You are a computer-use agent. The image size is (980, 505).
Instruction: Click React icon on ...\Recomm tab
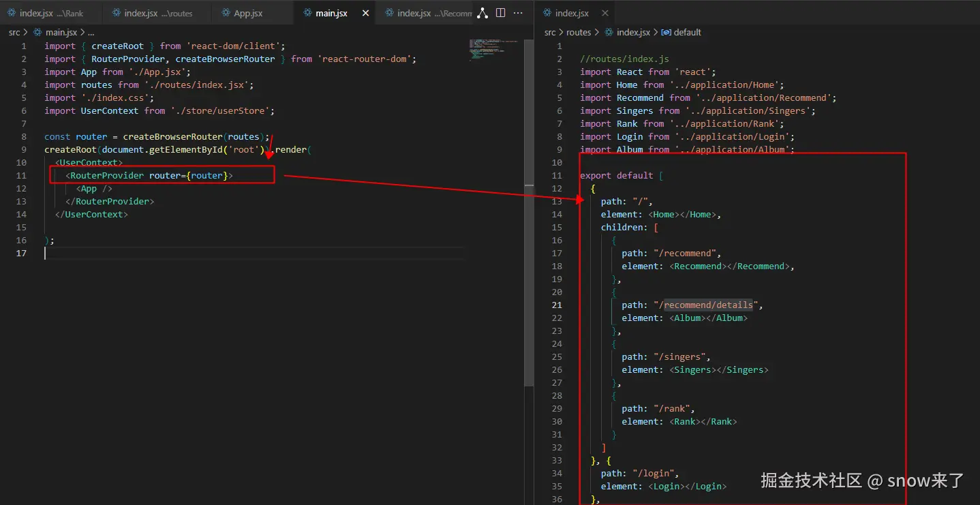pos(389,13)
